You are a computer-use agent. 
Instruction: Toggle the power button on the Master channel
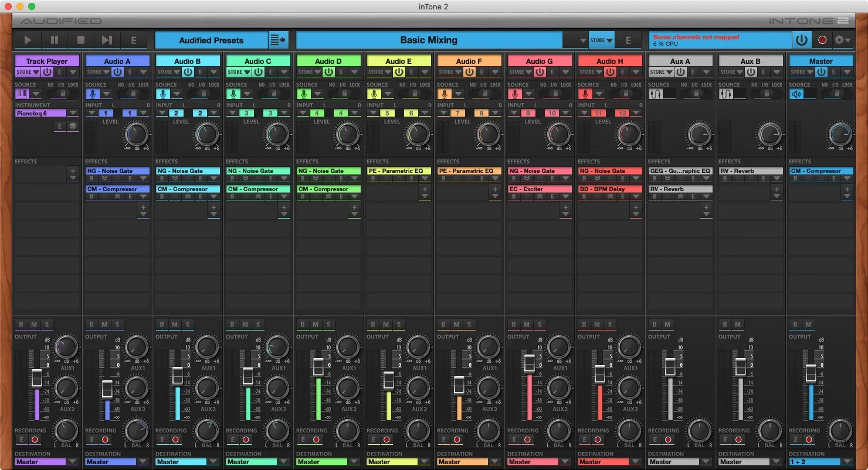point(822,71)
